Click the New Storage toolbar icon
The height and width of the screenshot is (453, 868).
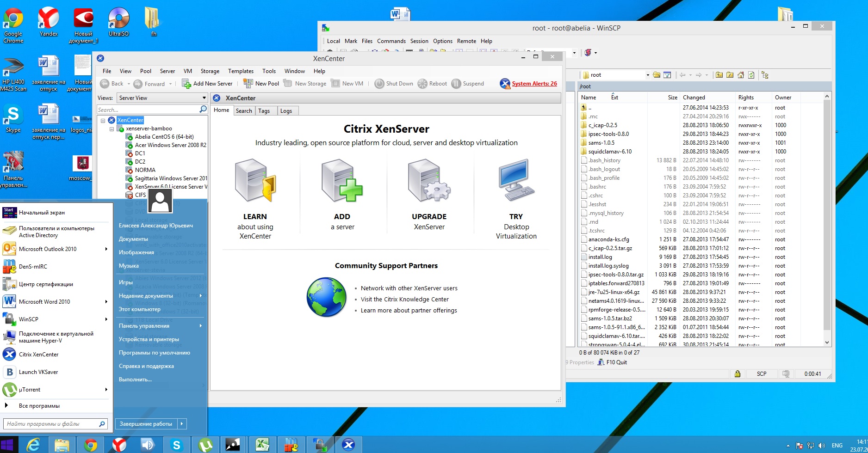tap(288, 84)
